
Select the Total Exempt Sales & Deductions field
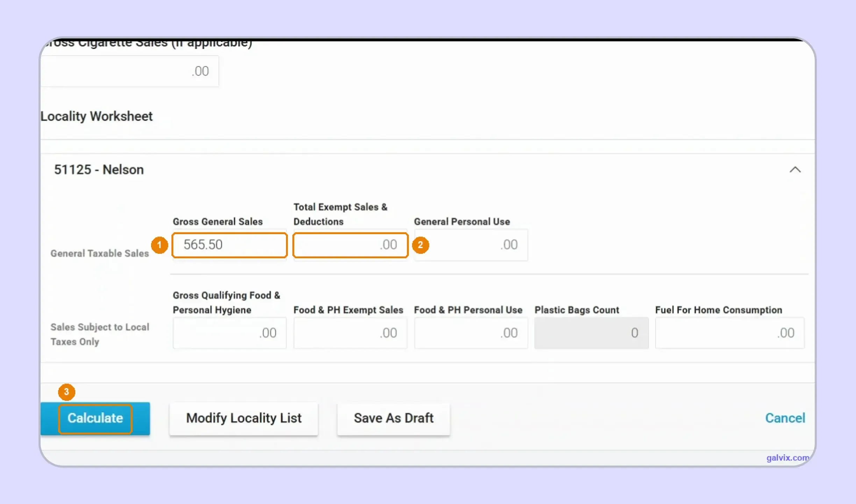coord(350,245)
